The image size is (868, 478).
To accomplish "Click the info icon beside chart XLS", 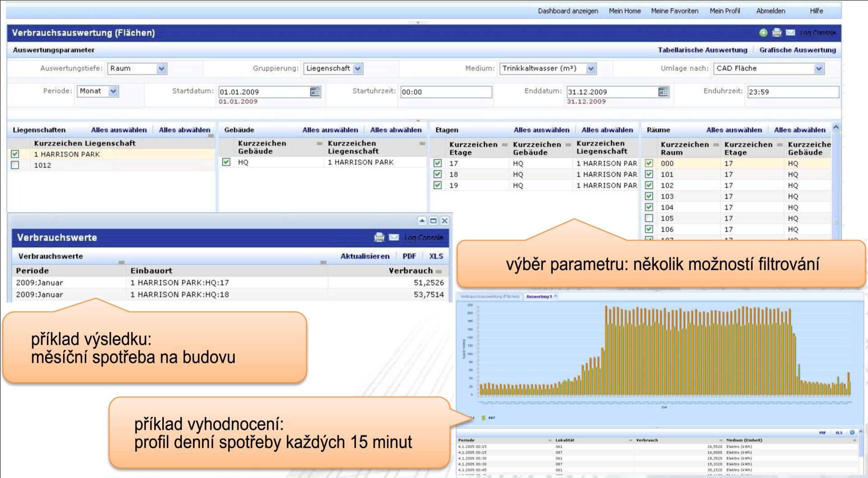I will 852,432.
